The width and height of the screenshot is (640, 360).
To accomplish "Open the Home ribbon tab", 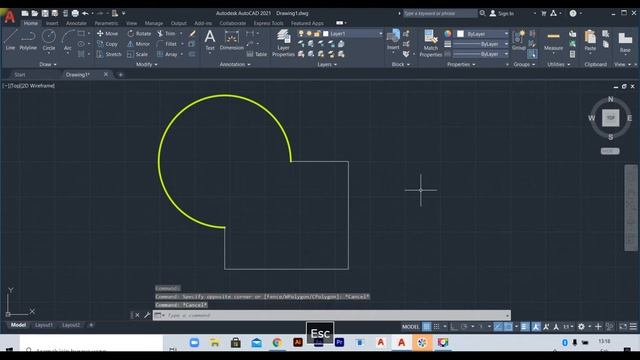I will (31, 23).
